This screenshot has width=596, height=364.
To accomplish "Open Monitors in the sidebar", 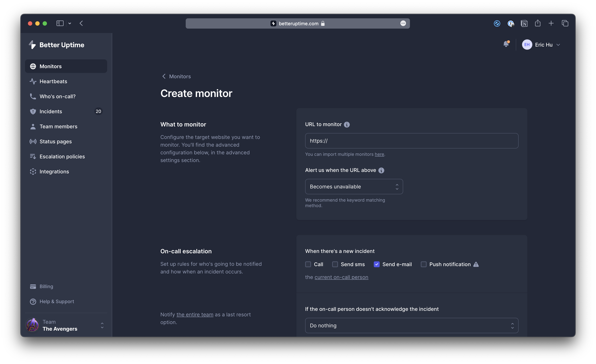I will coord(66,66).
